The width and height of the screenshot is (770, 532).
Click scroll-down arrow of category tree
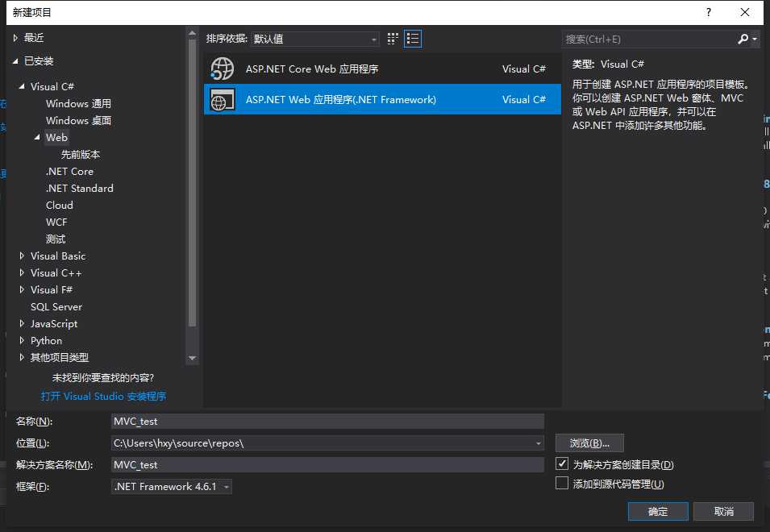point(193,358)
